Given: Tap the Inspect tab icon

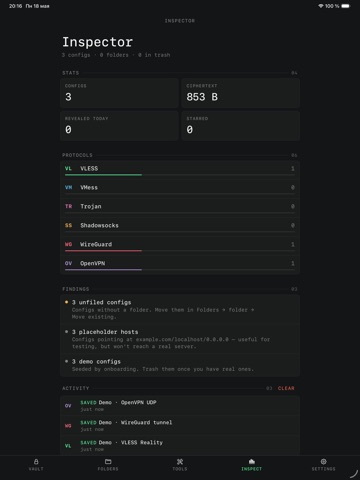Looking at the screenshot, I should pos(252,462).
